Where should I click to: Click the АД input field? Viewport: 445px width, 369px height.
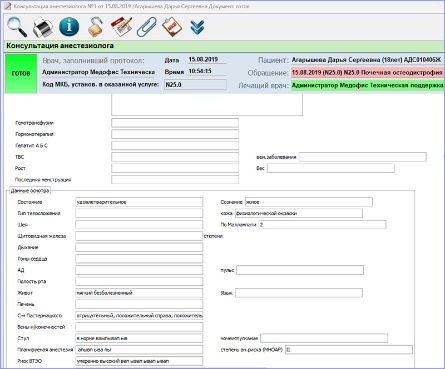[139, 270]
